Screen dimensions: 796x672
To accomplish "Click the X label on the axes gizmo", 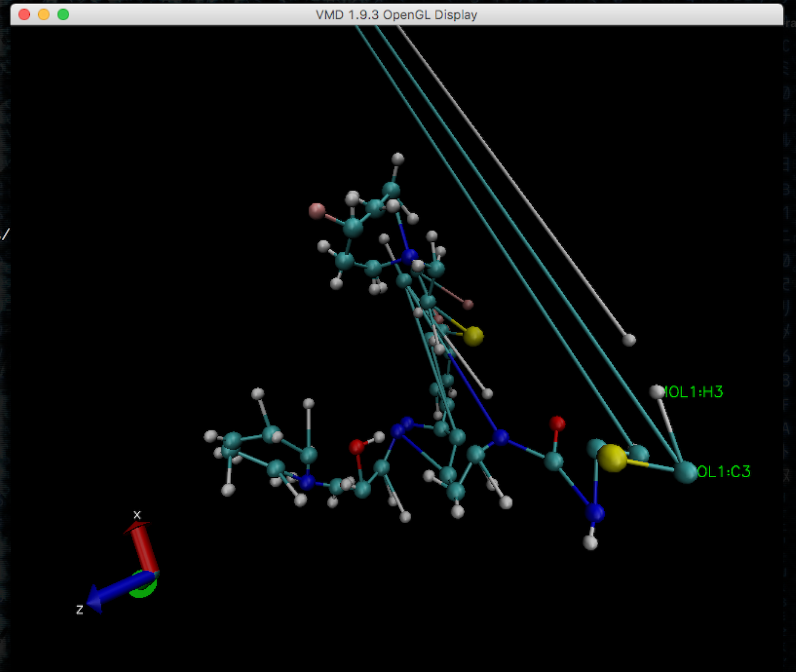I will tap(138, 514).
